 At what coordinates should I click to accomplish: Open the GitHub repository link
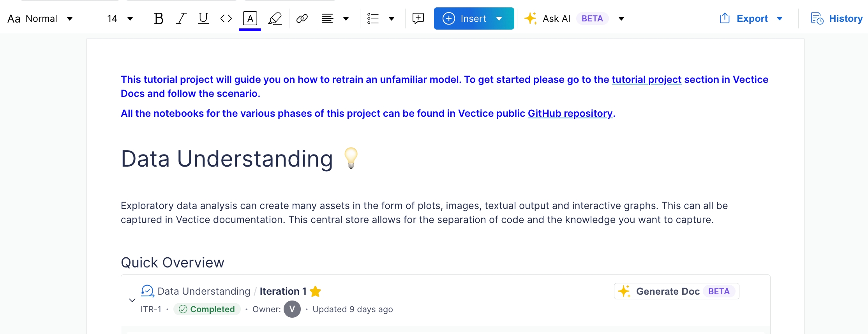click(x=570, y=114)
